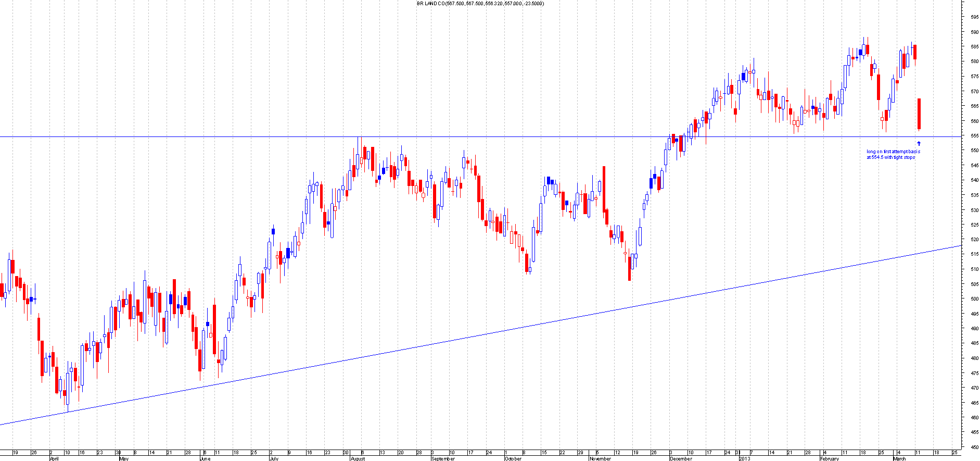Click the blue up arrow annotation marker

point(919,143)
